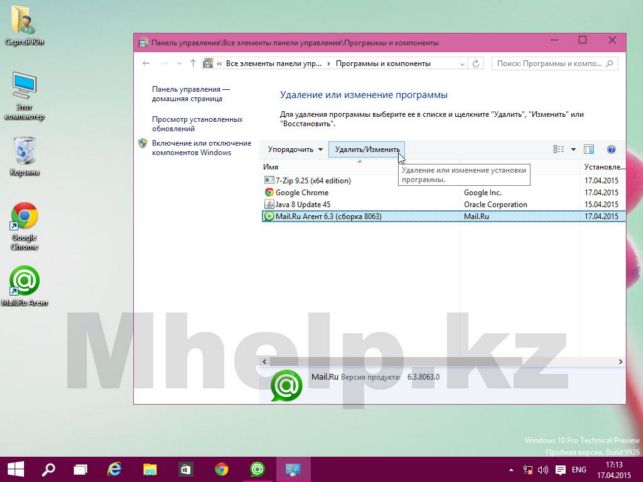Viewport: 643px width, 482px height.
Task: Show hidden tray icons arrow
Action: click(x=511, y=470)
